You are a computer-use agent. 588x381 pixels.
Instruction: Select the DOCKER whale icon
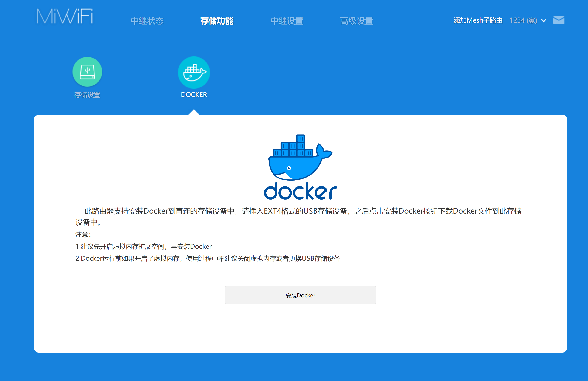pos(194,73)
